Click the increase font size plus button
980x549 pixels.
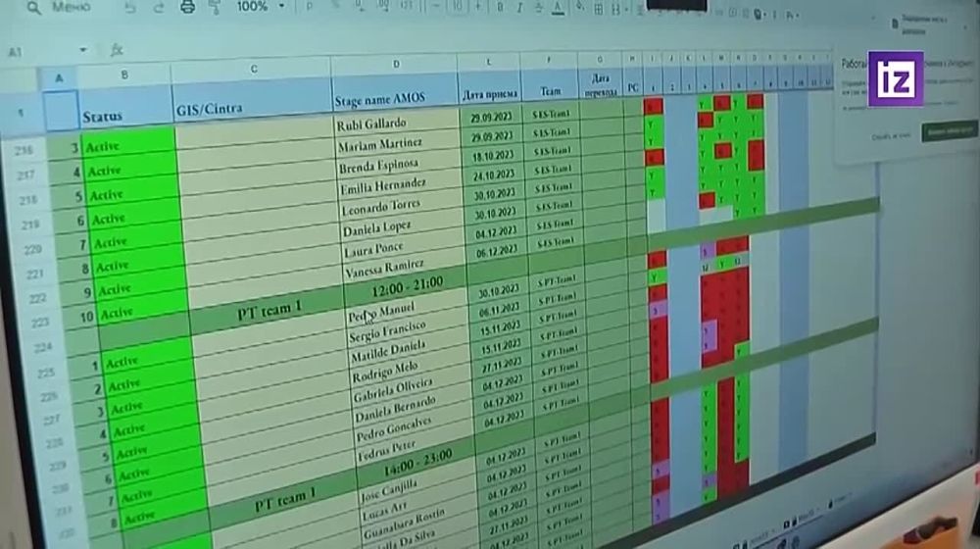point(478,6)
